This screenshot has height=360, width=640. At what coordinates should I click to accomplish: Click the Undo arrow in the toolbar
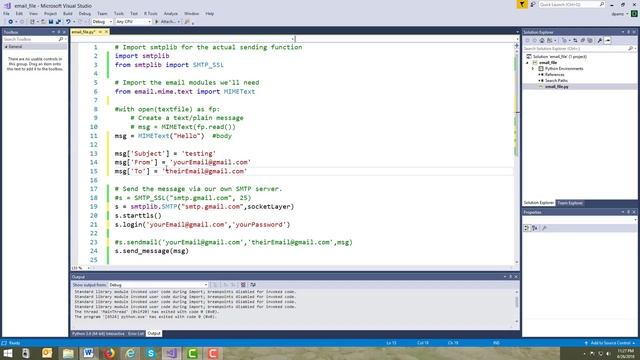click(68, 22)
